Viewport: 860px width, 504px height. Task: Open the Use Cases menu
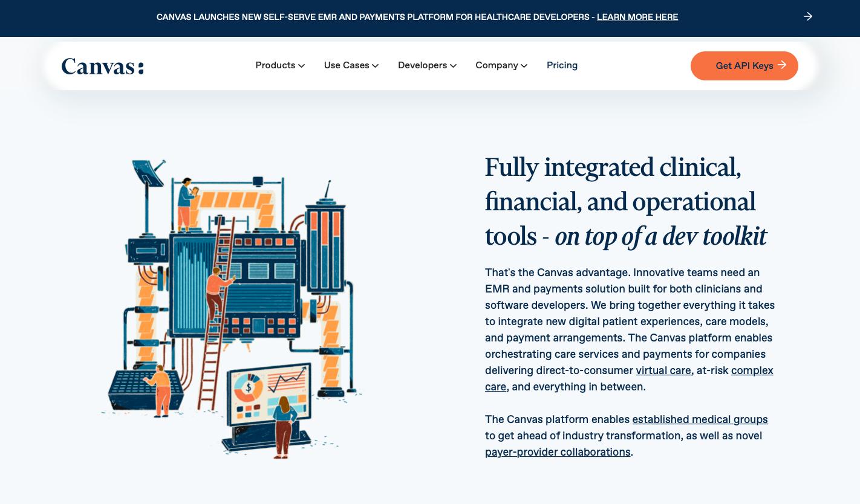pos(351,65)
